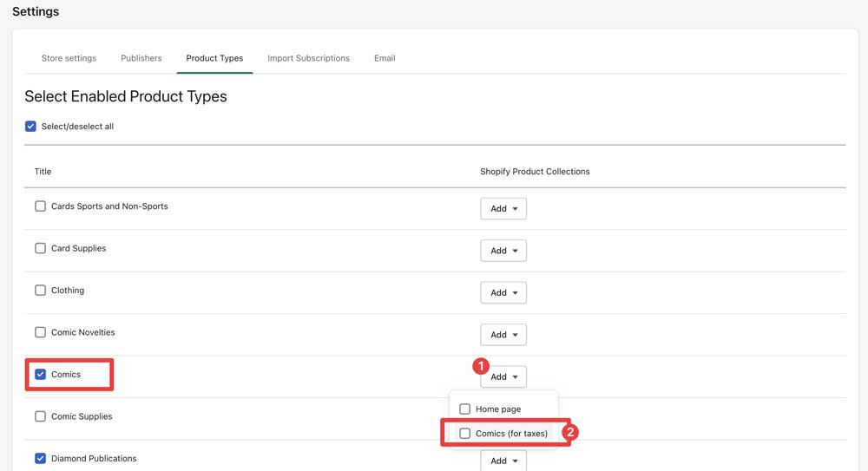Uncheck the Comics product type

(41, 375)
